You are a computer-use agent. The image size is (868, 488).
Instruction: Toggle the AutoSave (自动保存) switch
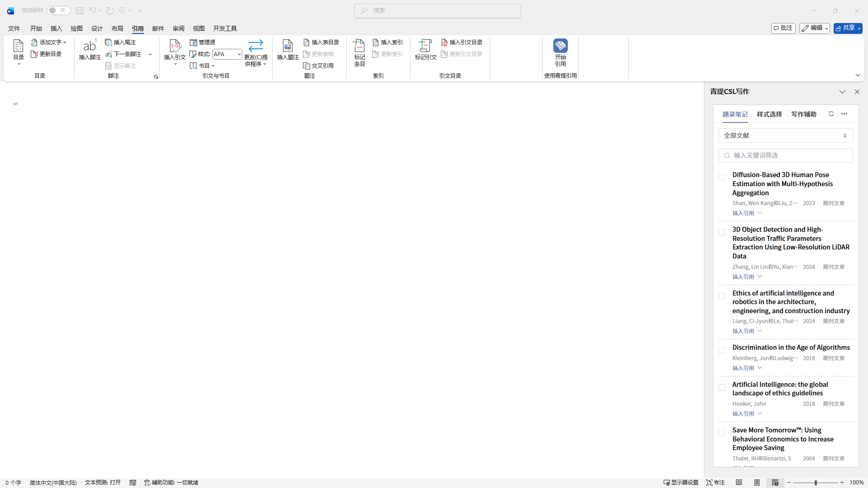58,10
